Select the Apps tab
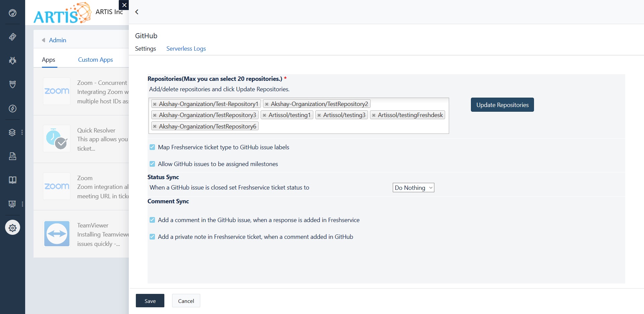 point(49,60)
